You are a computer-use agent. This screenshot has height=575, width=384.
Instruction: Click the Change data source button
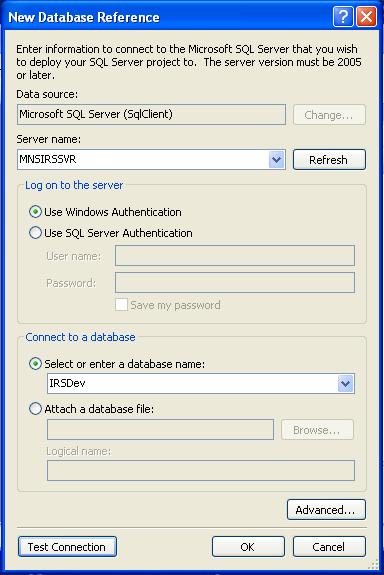point(329,115)
